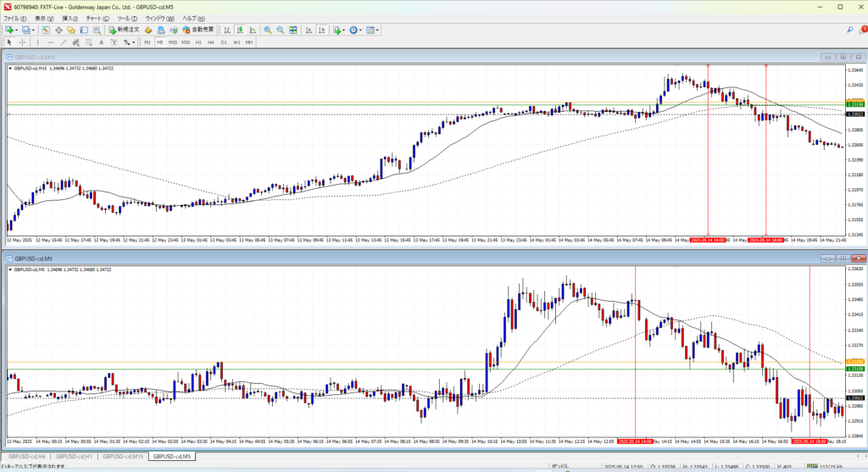Expand the new chart dropdown arrow
868x472 pixels.
coord(16,30)
